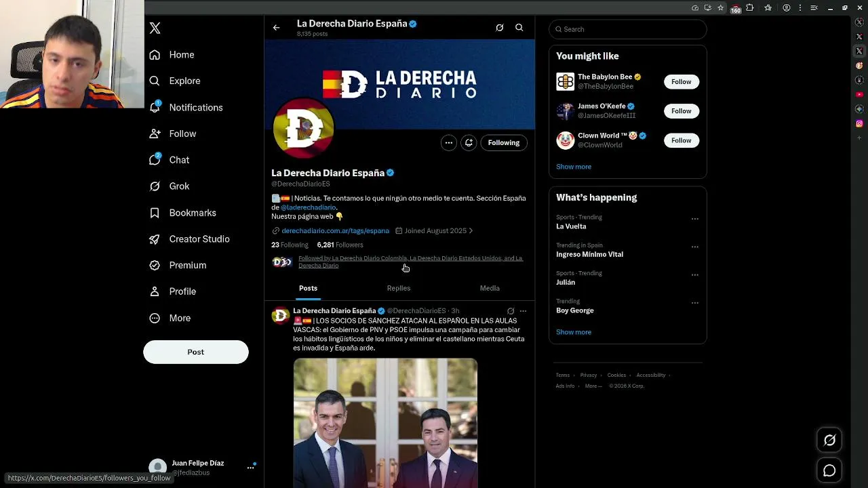This screenshot has height=488, width=868.
Task: Click the search icon in profile header
Action: tap(519, 28)
